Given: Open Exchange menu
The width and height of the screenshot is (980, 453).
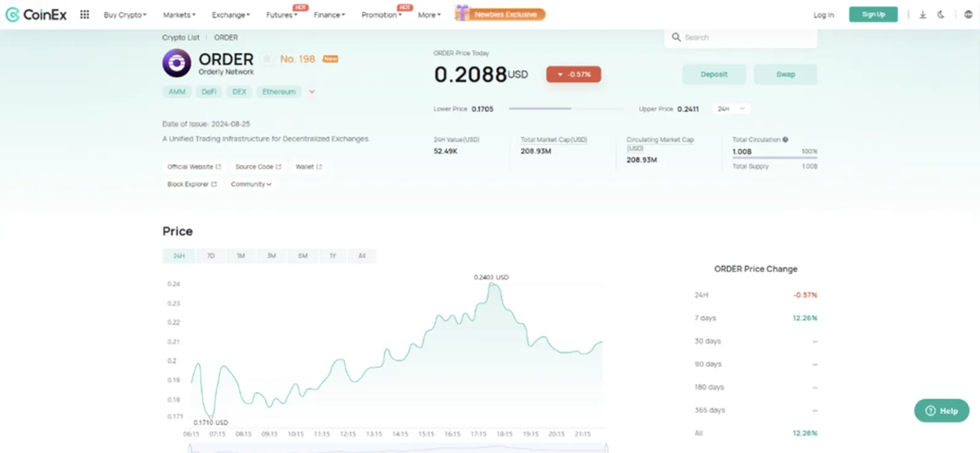Looking at the screenshot, I should coord(230,15).
